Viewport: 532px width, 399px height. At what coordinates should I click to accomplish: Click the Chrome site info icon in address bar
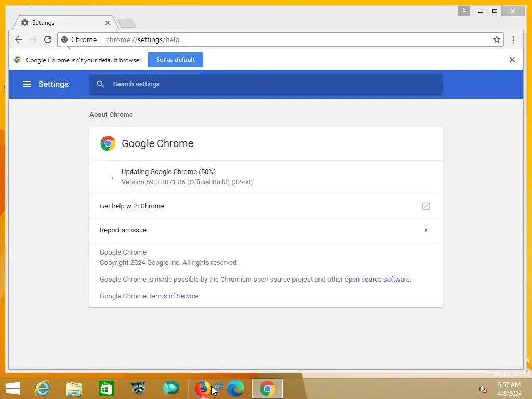64,39
